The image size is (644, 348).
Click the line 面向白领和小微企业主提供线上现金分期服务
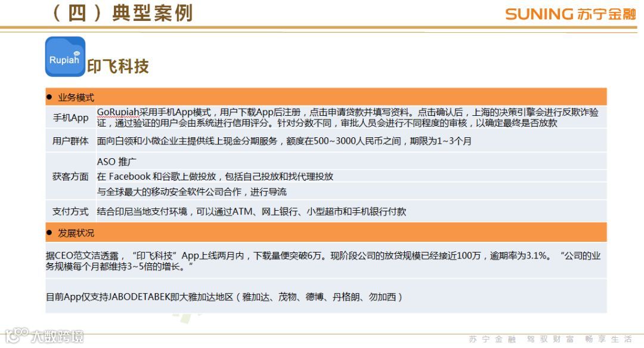[x=284, y=141]
